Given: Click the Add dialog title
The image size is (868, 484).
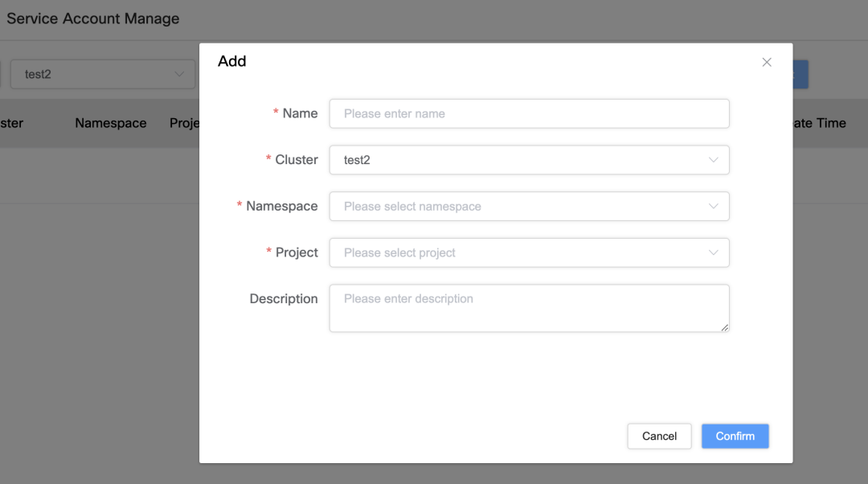Looking at the screenshot, I should pos(232,61).
